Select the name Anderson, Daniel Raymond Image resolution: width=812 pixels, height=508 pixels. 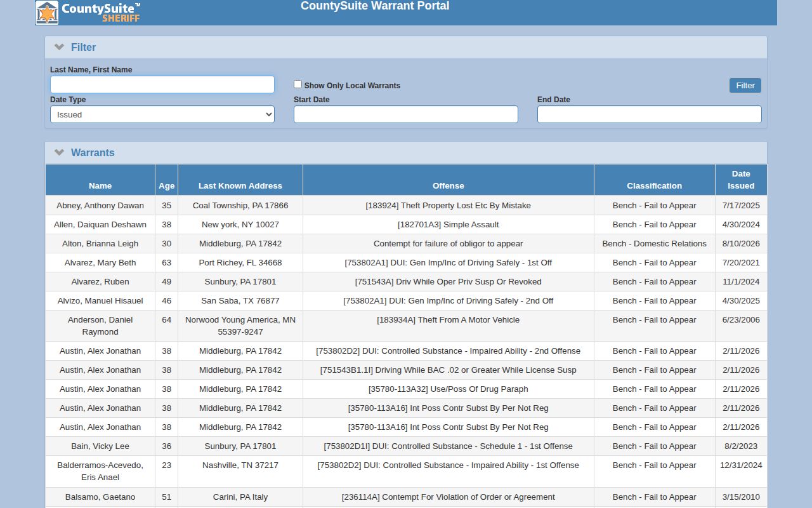point(100,326)
